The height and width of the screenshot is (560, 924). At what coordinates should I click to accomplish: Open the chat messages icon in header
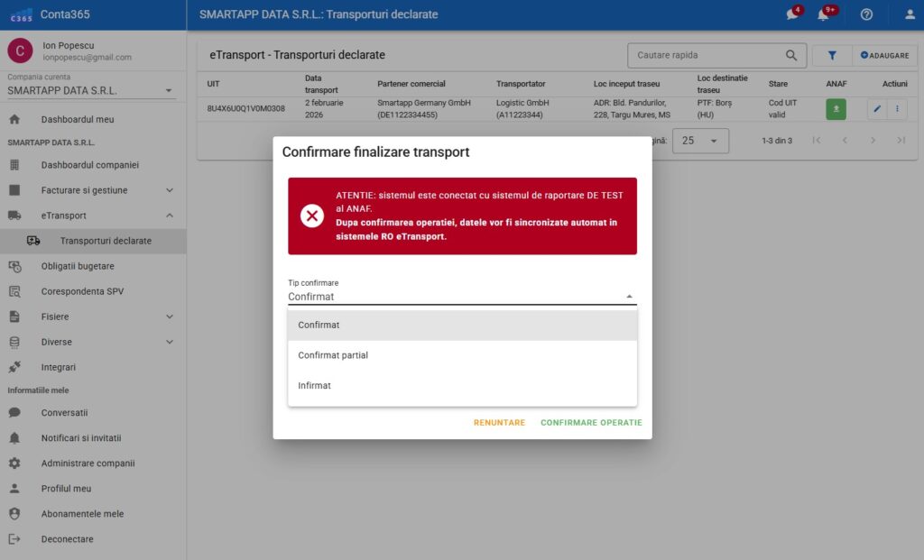point(792,14)
